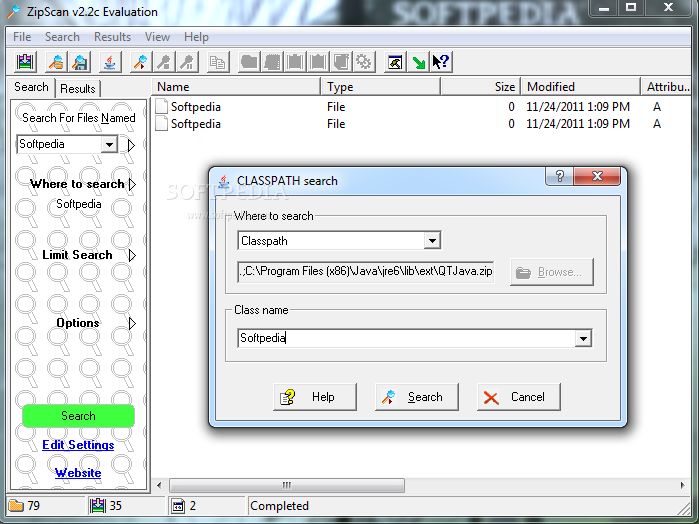Viewport: 699px width, 524px height.
Task: Open the File menu
Action: pos(22,37)
